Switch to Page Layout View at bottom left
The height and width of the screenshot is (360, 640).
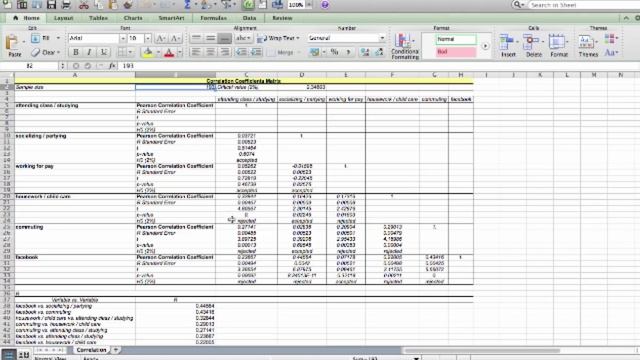pos(24,355)
